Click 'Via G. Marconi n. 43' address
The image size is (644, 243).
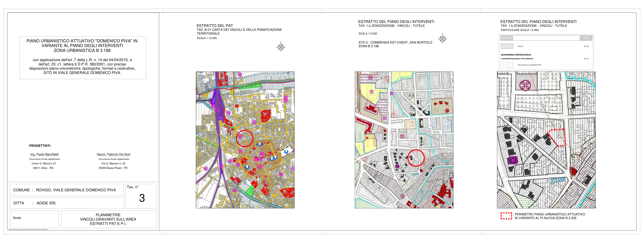pos(113,163)
